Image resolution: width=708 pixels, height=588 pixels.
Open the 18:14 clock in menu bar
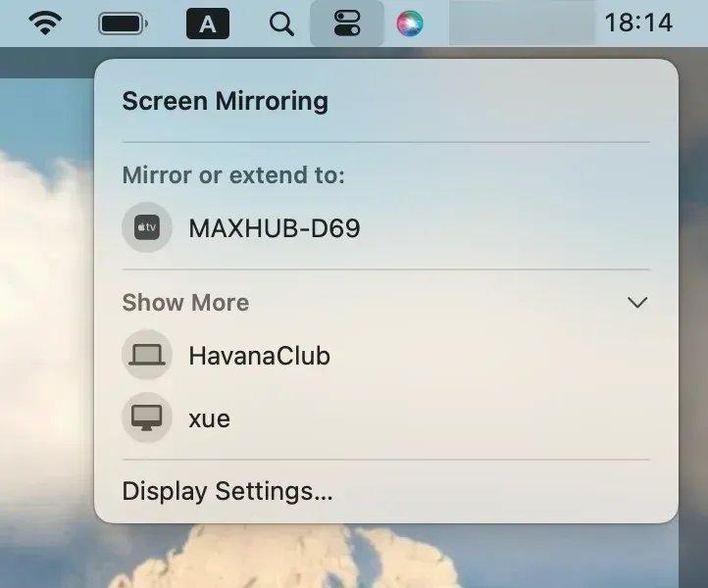coord(638,23)
